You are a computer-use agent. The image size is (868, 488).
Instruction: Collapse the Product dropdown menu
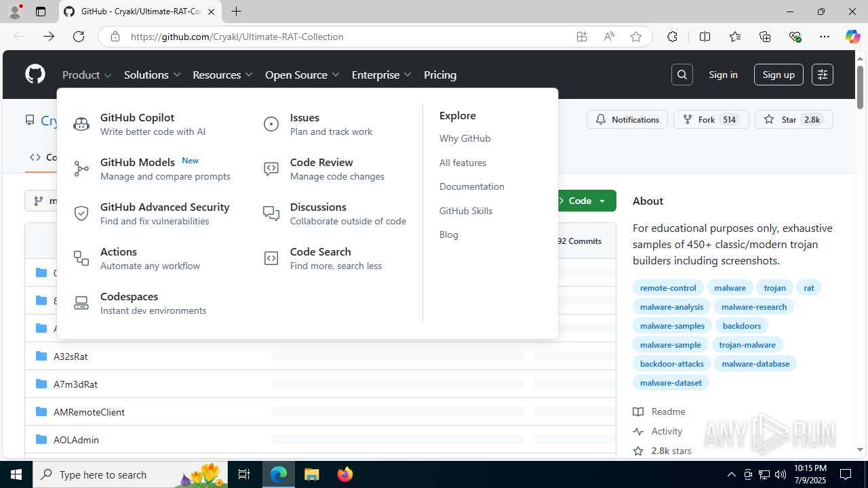tap(87, 75)
